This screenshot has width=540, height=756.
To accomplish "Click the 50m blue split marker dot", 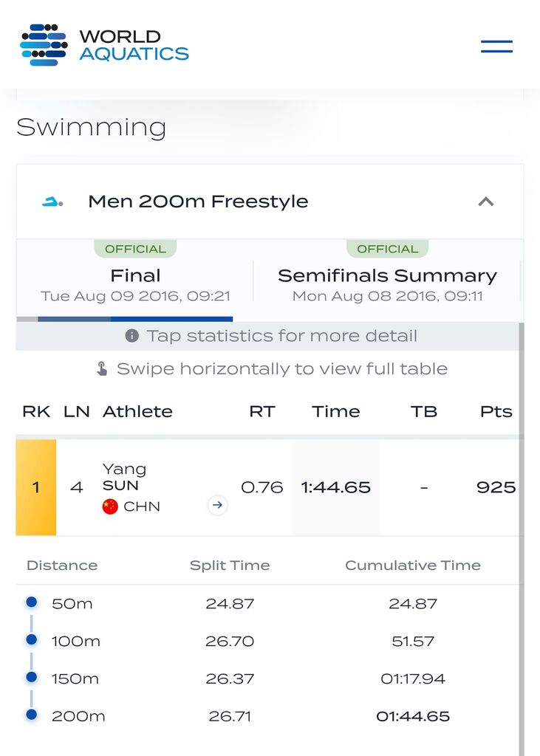I will pos(31,602).
